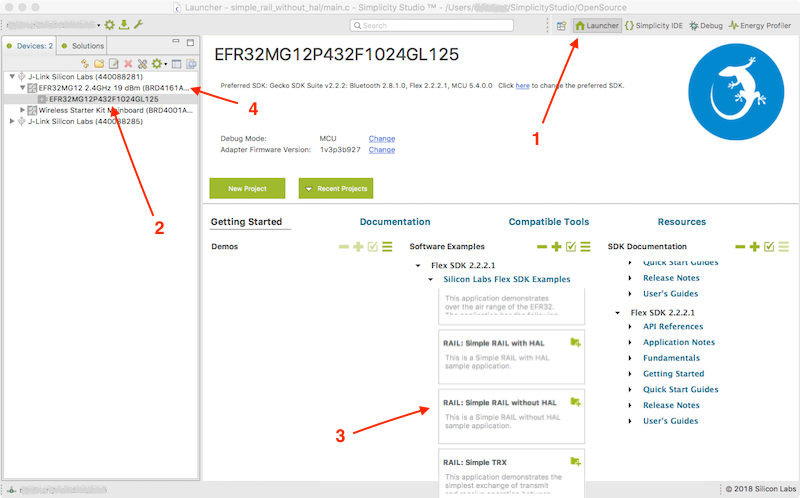Image resolution: width=800 pixels, height=498 pixels.
Task: Open settings via the top toolbar gear icon
Action: pos(109,25)
